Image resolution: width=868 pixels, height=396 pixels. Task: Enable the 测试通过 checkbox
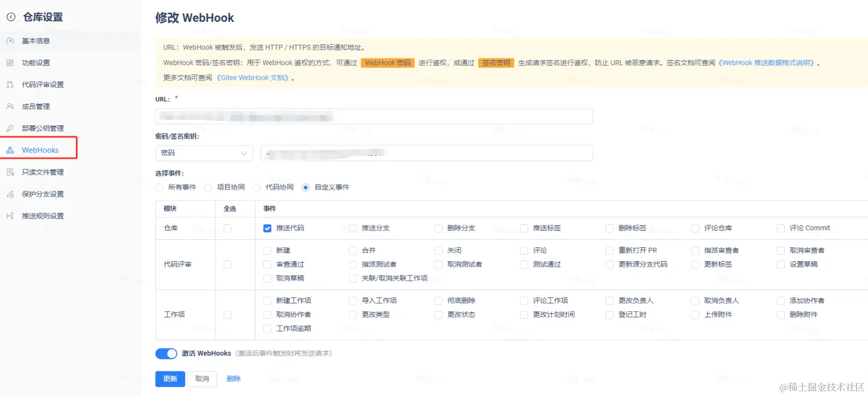(524, 264)
